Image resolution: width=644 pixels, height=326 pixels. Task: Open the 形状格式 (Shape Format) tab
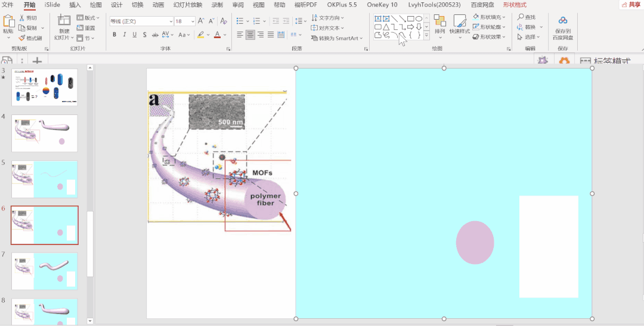point(515,5)
